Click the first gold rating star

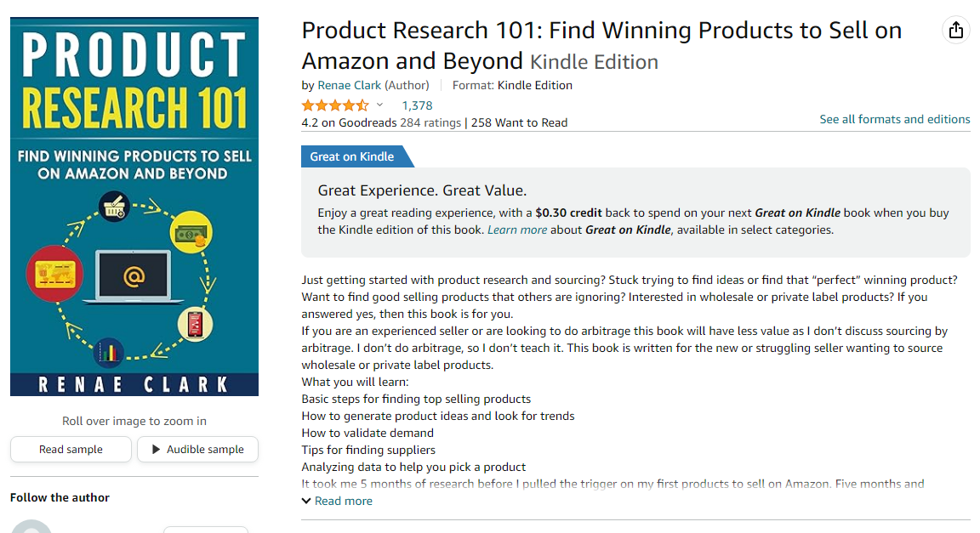(306, 104)
